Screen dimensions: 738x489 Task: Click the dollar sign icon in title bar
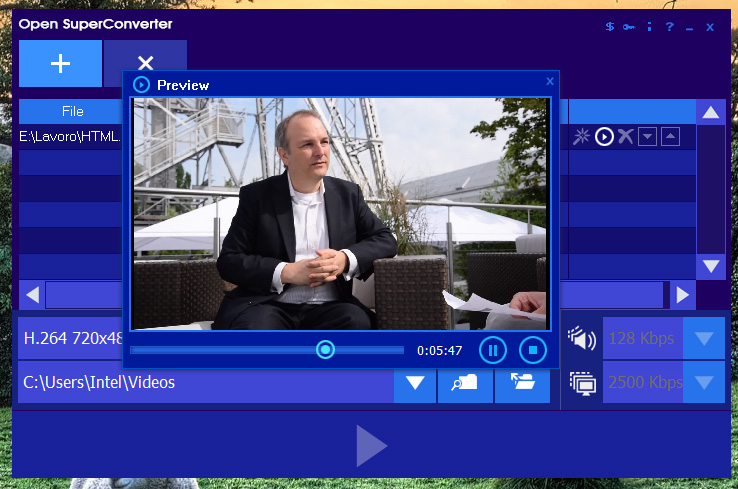(610, 27)
